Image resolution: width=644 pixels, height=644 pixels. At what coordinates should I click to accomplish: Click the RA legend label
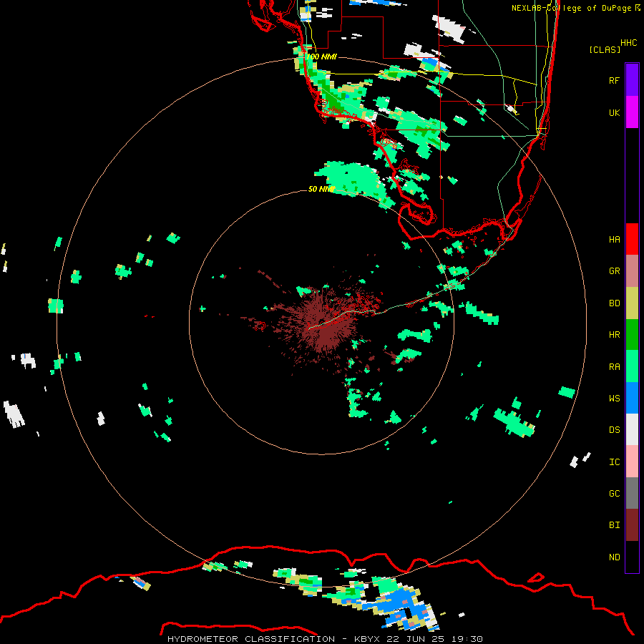(614, 367)
